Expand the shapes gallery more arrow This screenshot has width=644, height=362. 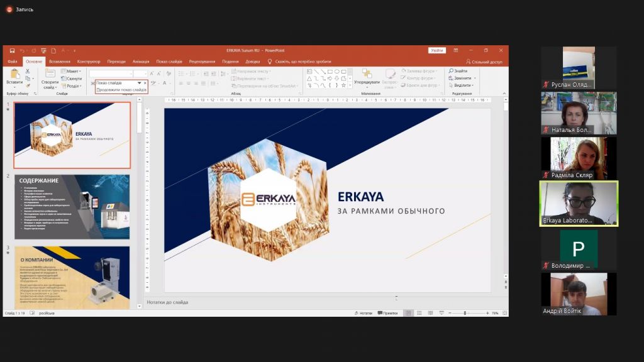[x=350, y=85]
